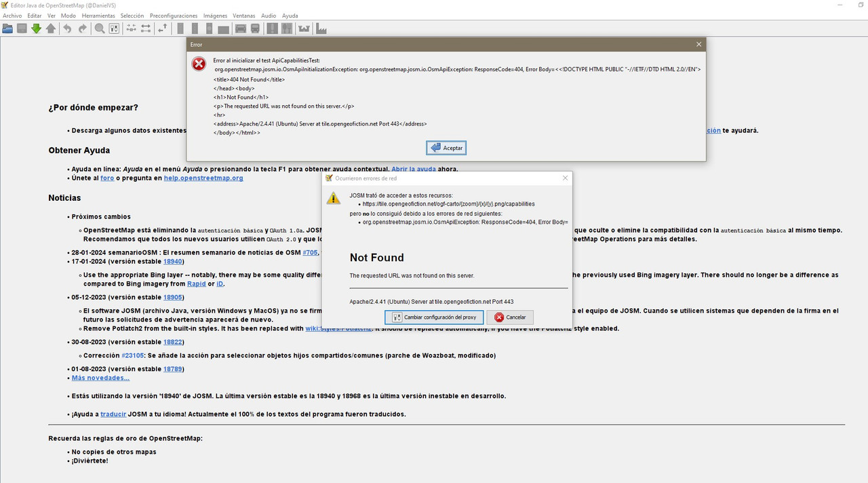The width and height of the screenshot is (868, 483).
Task: Click the up-right arrows toolbar icon
Action: point(163,28)
